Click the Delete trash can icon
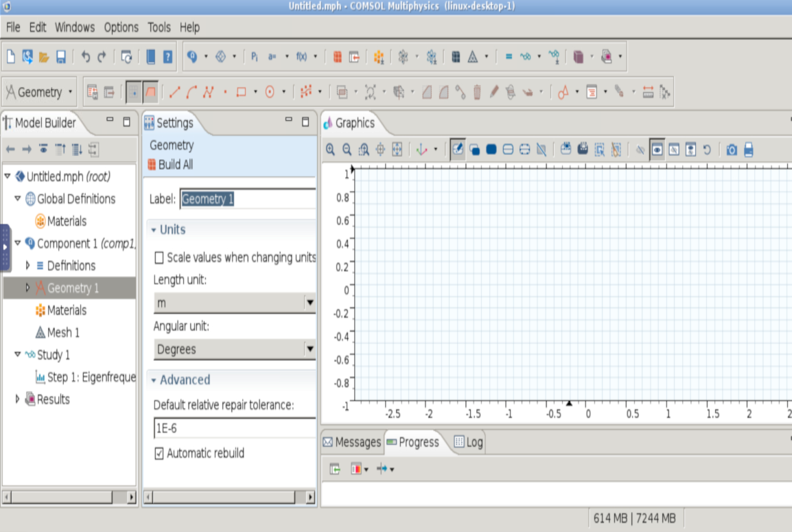The height and width of the screenshot is (532, 792). [x=477, y=92]
